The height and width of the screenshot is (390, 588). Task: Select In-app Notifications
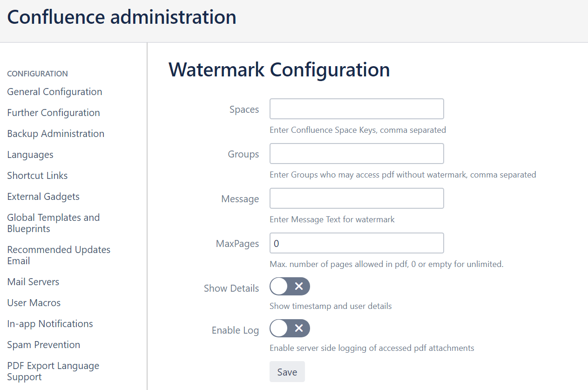pos(50,324)
